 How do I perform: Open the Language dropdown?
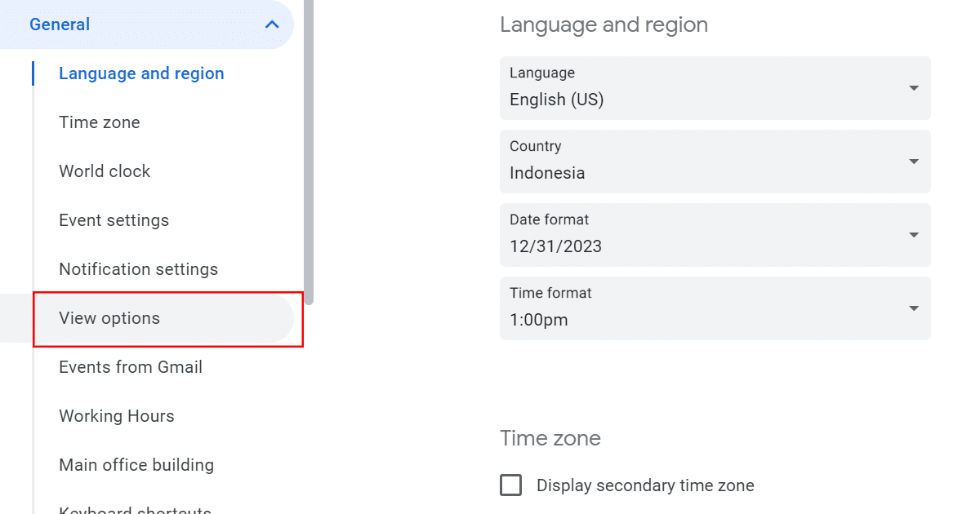[x=714, y=87]
